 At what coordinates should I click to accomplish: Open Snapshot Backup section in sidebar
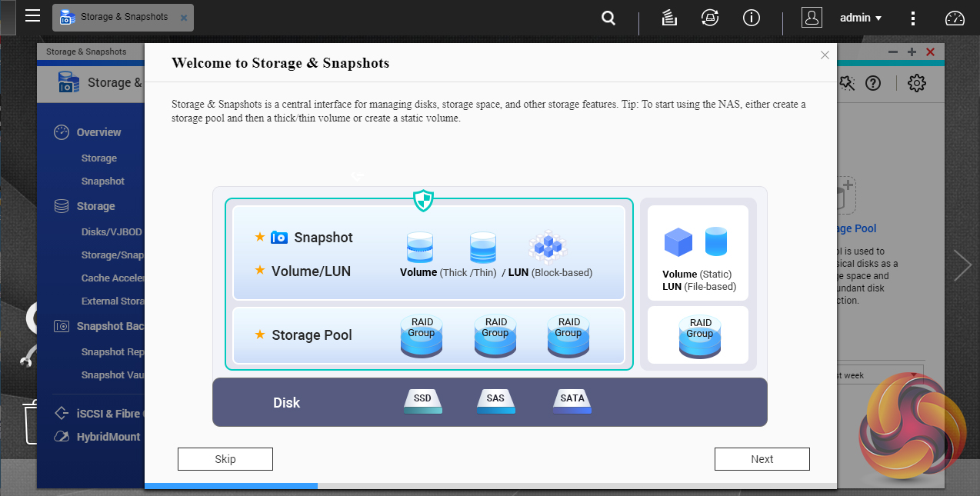[x=110, y=326]
